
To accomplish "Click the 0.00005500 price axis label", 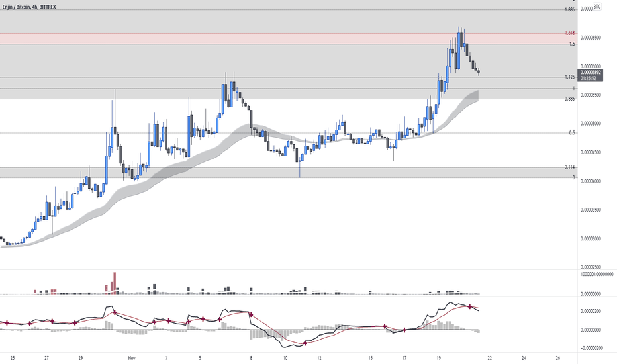I will [591, 95].
